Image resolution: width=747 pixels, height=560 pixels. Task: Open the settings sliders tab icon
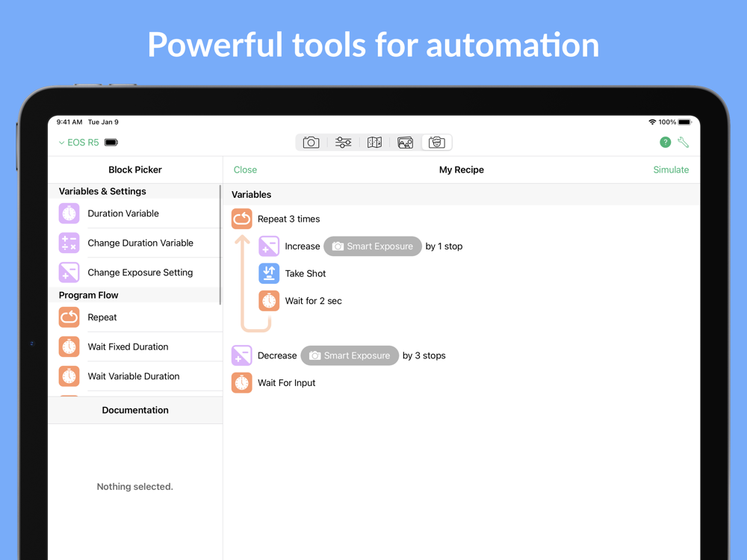click(343, 143)
